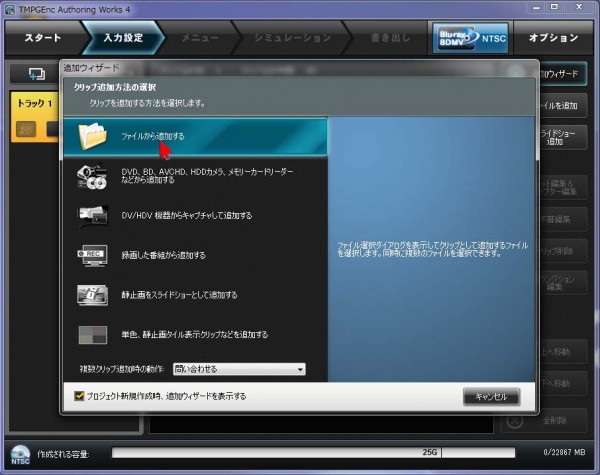The height and width of the screenshot is (475, 600).
Task: Choose 単色、静止画タイル表示クリップなどを追加する
Action: pyautogui.click(x=195, y=335)
